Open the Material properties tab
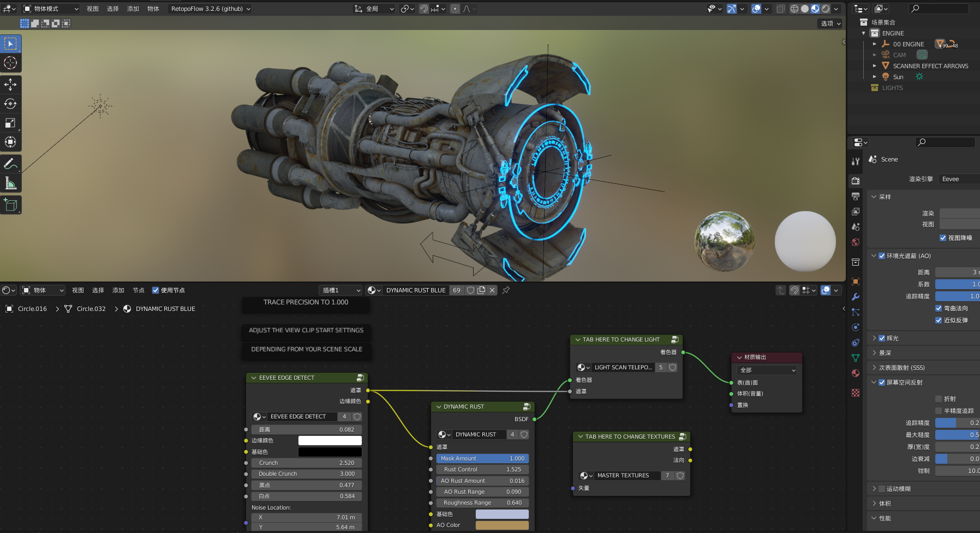980x533 pixels. (856, 373)
